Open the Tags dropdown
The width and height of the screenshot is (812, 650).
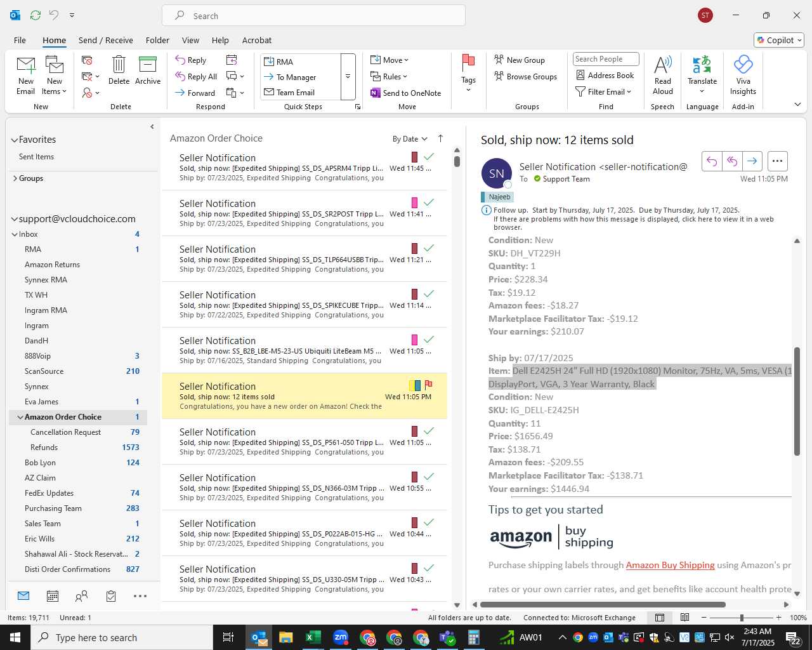click(468, 74)
